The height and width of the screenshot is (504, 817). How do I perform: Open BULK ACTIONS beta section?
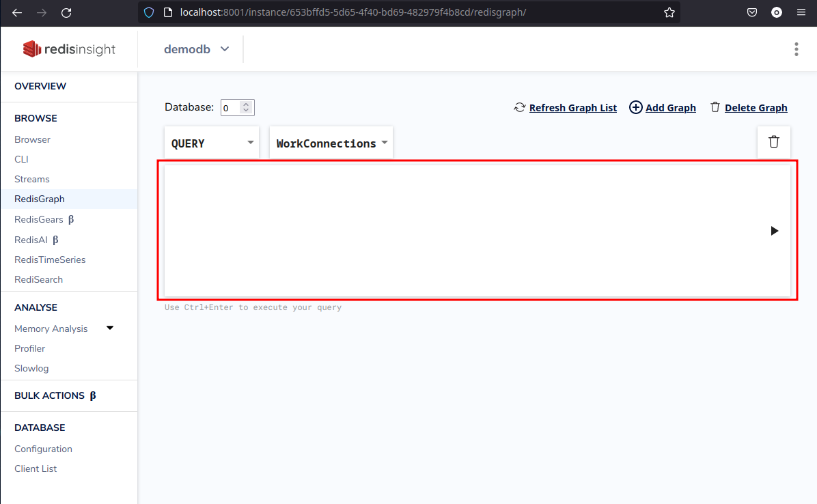point(55,395)
